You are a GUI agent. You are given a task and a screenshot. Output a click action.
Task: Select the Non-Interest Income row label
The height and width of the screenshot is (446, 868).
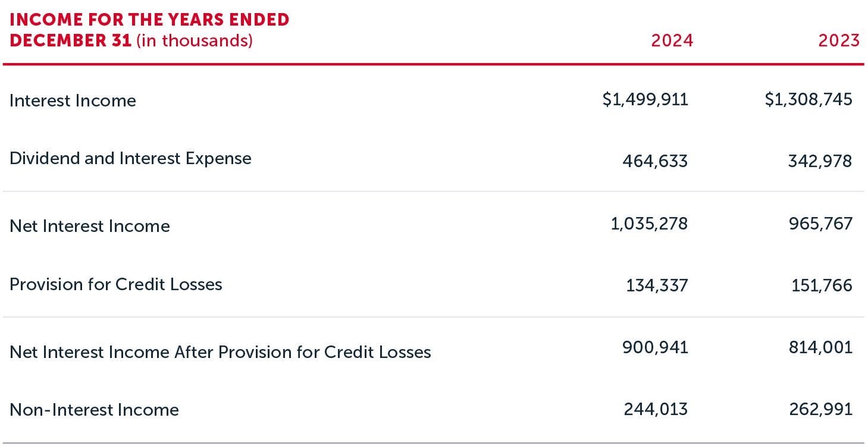[x=94, y=410]
